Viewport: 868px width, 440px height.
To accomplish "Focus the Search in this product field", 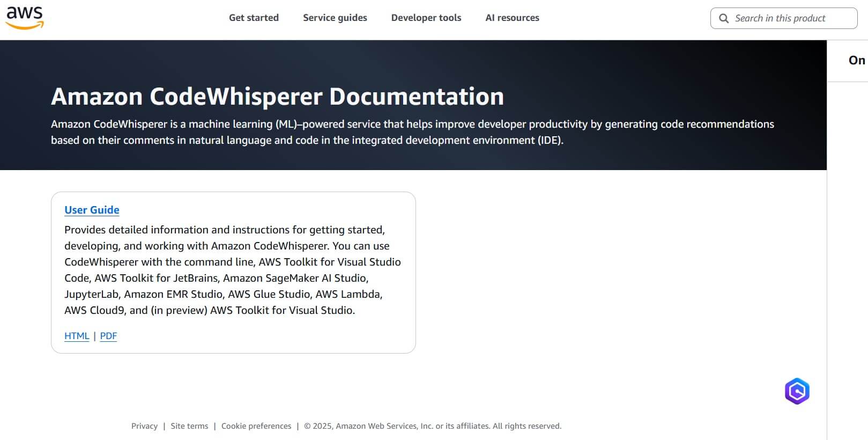I will pyautogui.click(x=784, y=18).
